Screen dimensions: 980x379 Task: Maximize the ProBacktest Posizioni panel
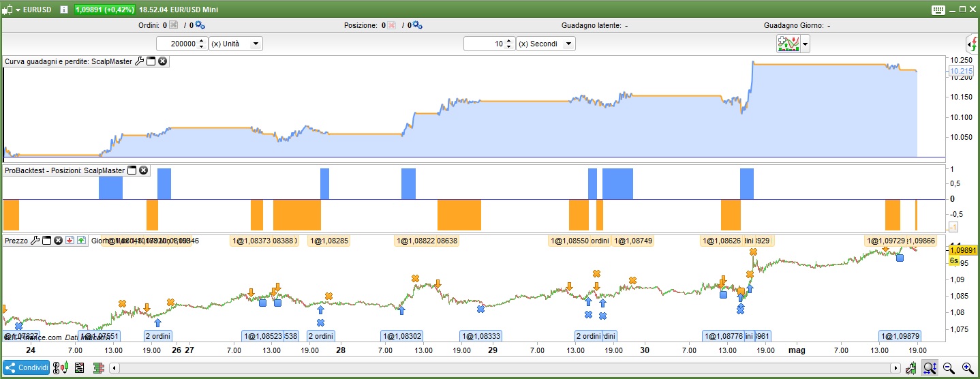pyautogui.click(x=132, y=170)
